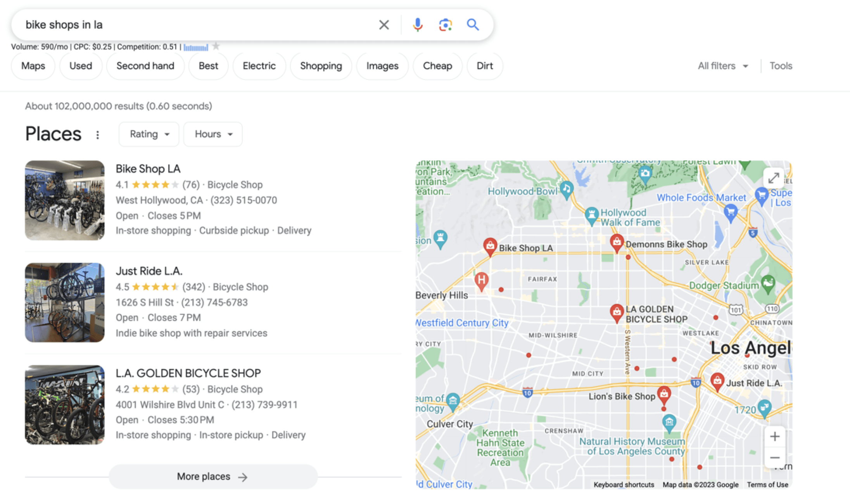850x504 pixels.
Task: Select the LA Golden Bicycle Shop map pin
Action: [617, 313]
